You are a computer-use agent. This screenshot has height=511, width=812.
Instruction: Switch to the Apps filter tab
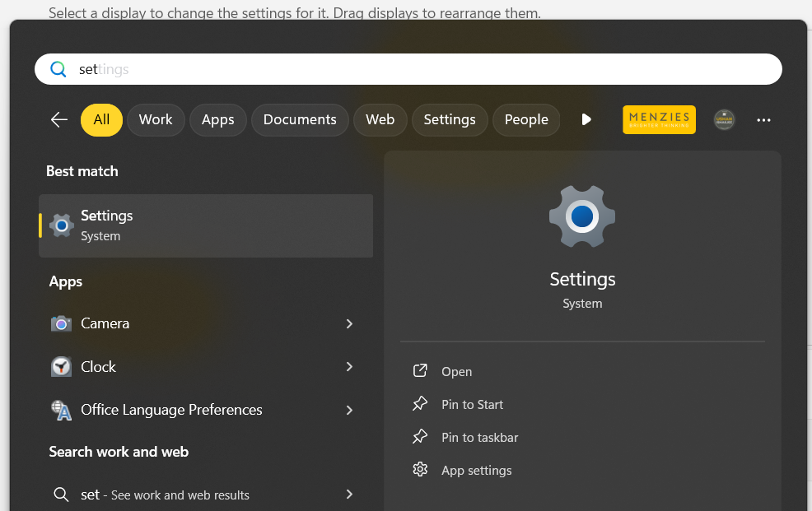(x=217, y=120)
